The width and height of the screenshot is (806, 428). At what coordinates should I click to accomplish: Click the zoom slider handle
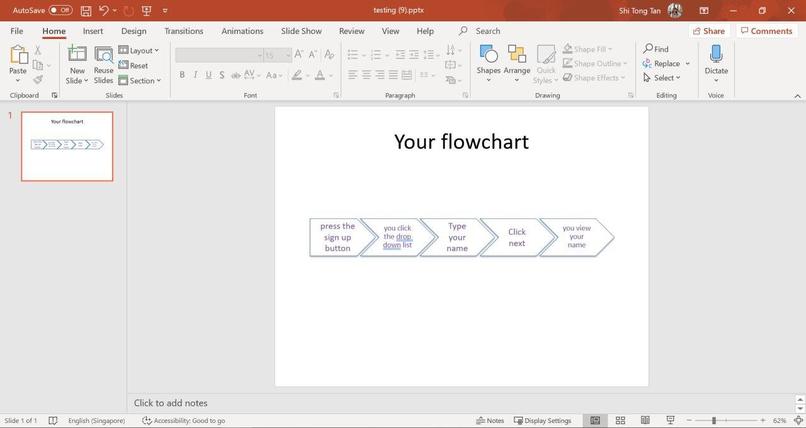[713, 421]
